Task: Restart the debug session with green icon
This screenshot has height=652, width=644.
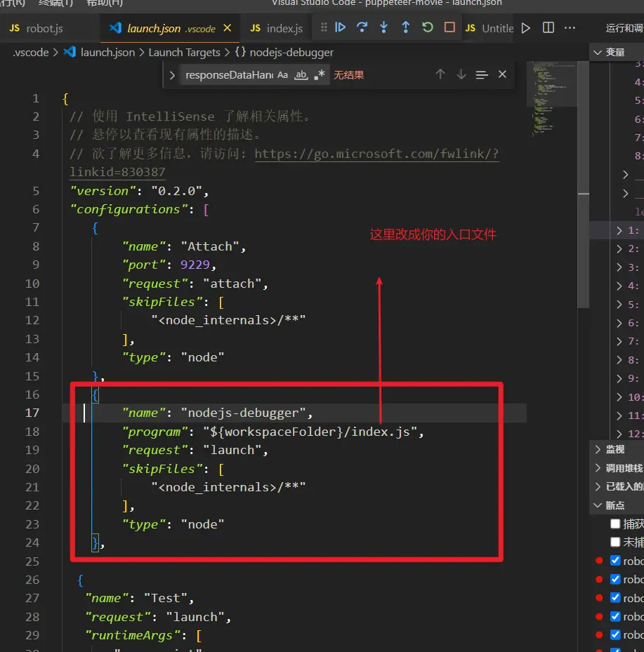Action: pos(428,27)
